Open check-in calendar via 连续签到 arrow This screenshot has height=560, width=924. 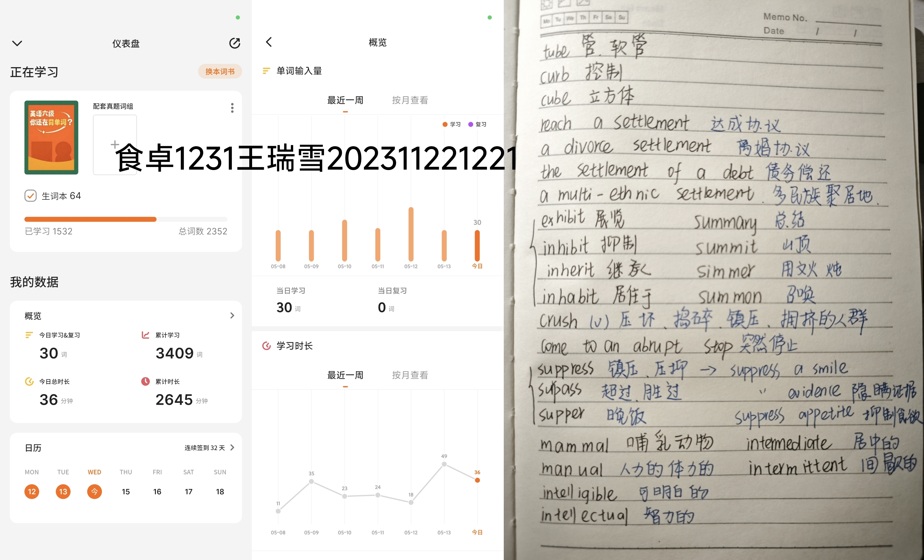[x=232, y=447]
